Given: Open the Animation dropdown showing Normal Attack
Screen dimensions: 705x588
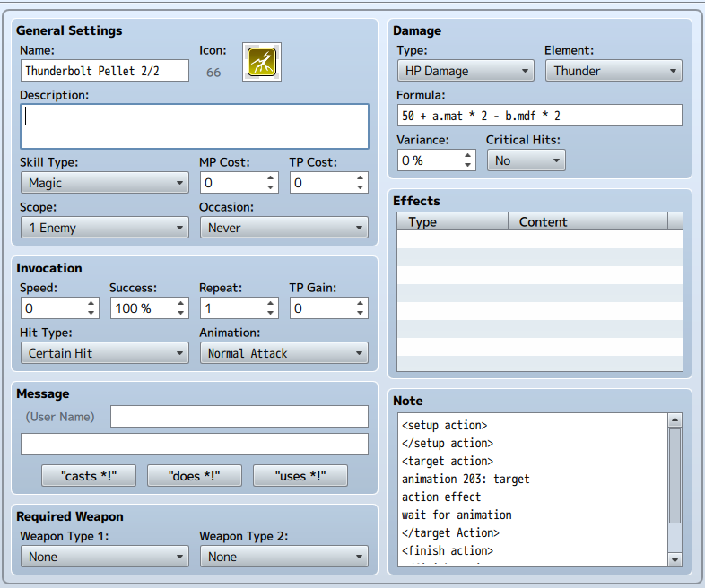Looking at the screenshot, I should pyautogui.click(x=284, y=353).
